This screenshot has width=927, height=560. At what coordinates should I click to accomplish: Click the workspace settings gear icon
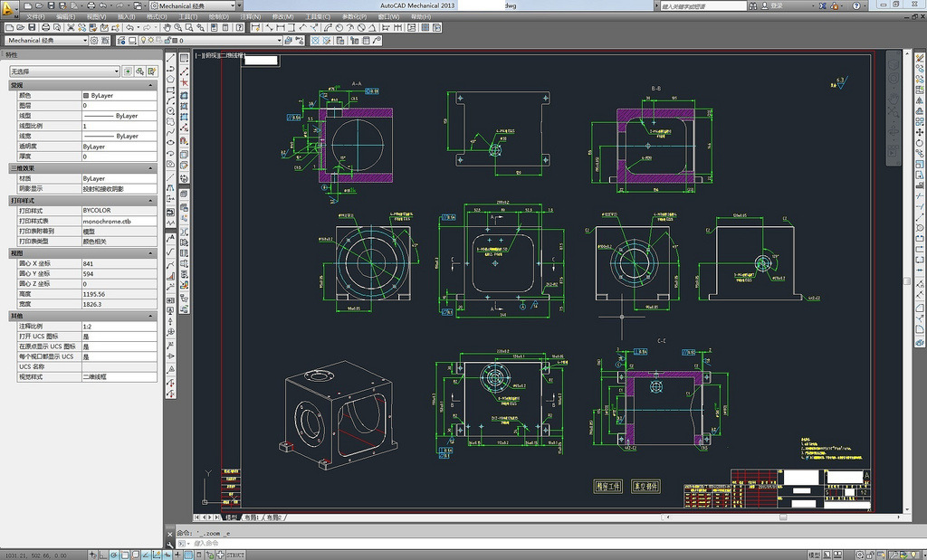[x=93, y=41]
